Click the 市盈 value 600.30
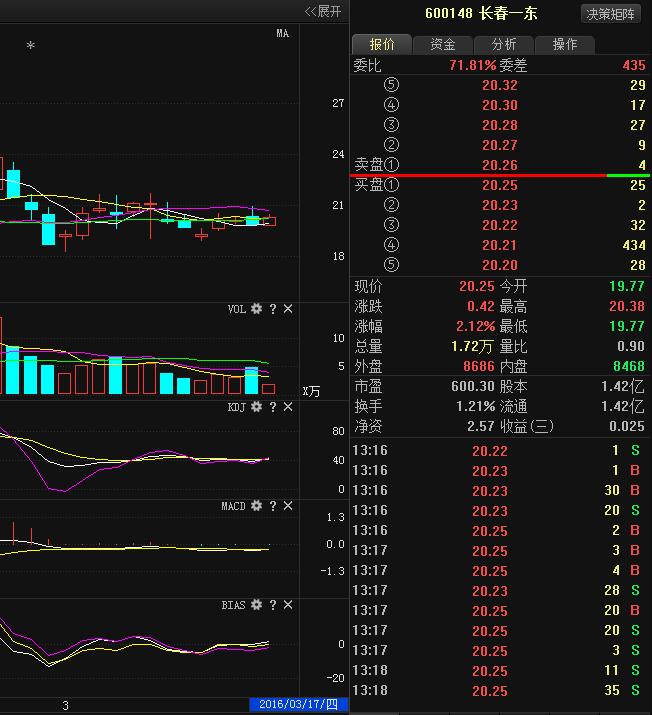 tap(473, 386)
